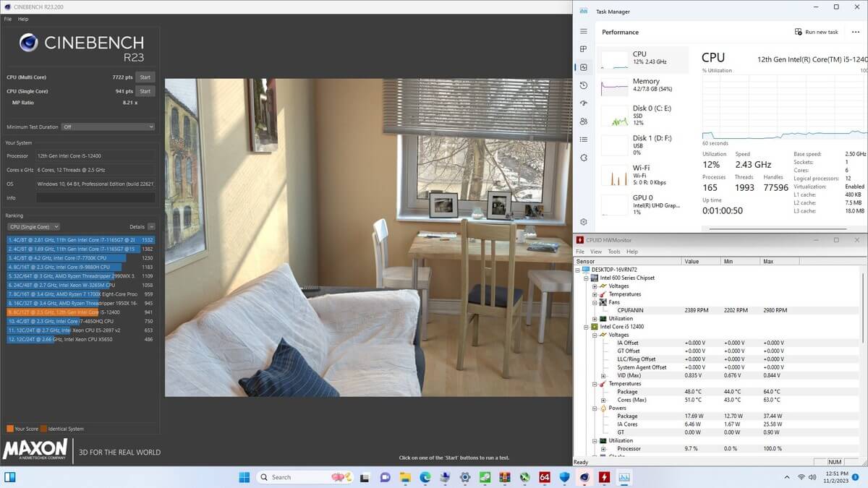Select Disk 0 (C: E:) performance entry
The image size is (868, 488).
tap(643, 116)
